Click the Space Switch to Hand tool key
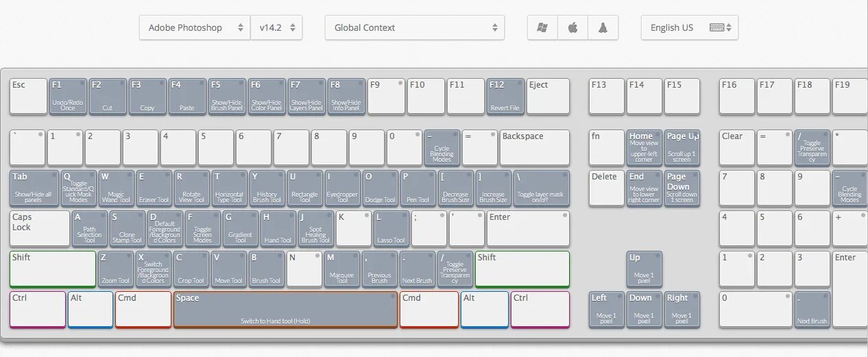 (286, 310)
